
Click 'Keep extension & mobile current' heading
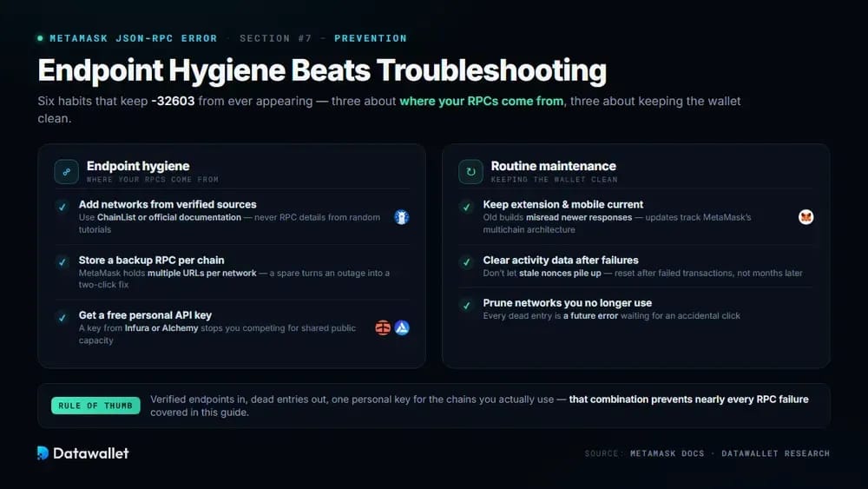tap(563, 204)
